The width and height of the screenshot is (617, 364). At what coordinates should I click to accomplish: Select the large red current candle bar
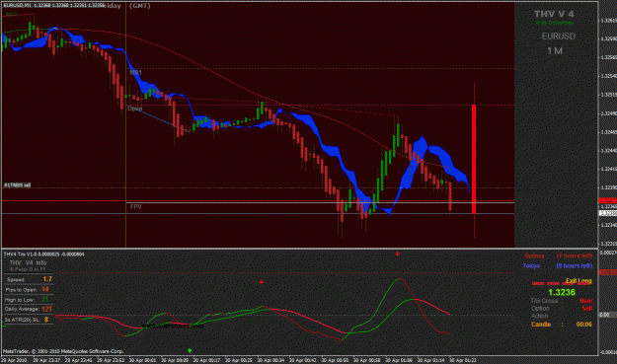click(474, 159)
